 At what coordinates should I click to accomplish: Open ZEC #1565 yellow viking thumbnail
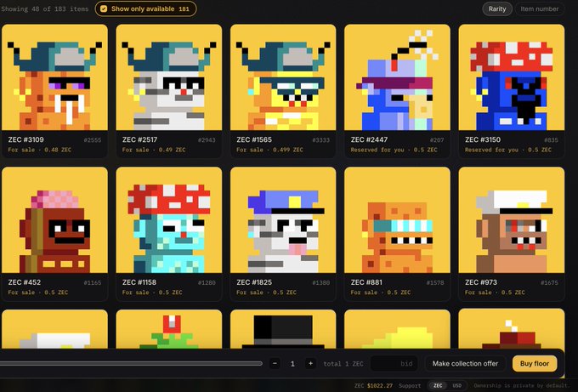tap(283, 77)
